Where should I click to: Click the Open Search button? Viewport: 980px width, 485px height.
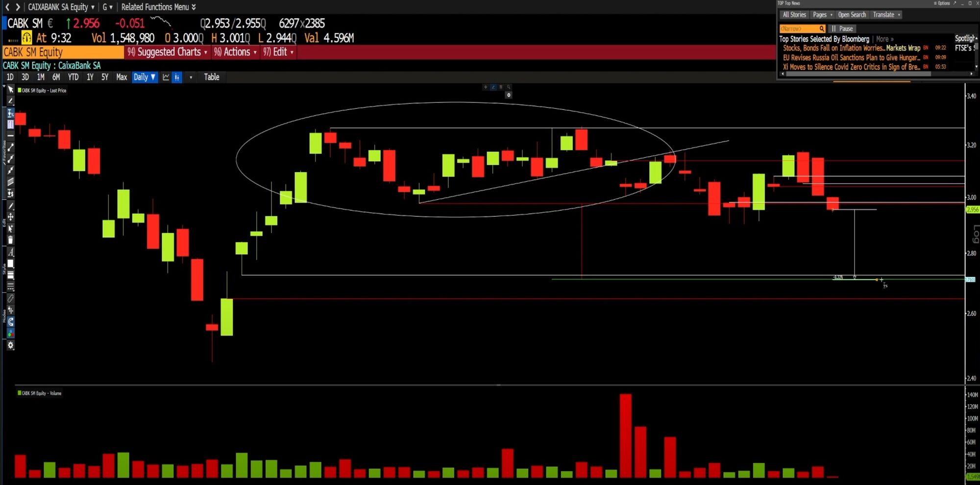(852, 15)
